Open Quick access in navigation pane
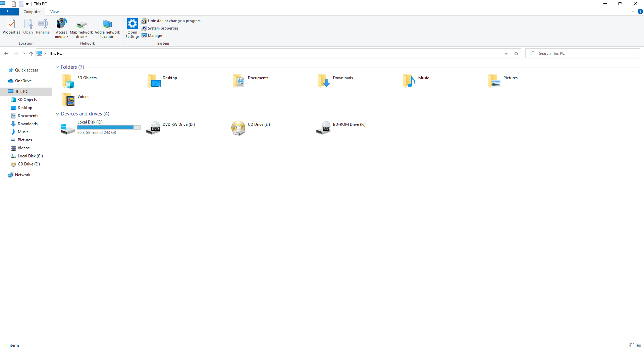644x349 pixels. (26, 70)
